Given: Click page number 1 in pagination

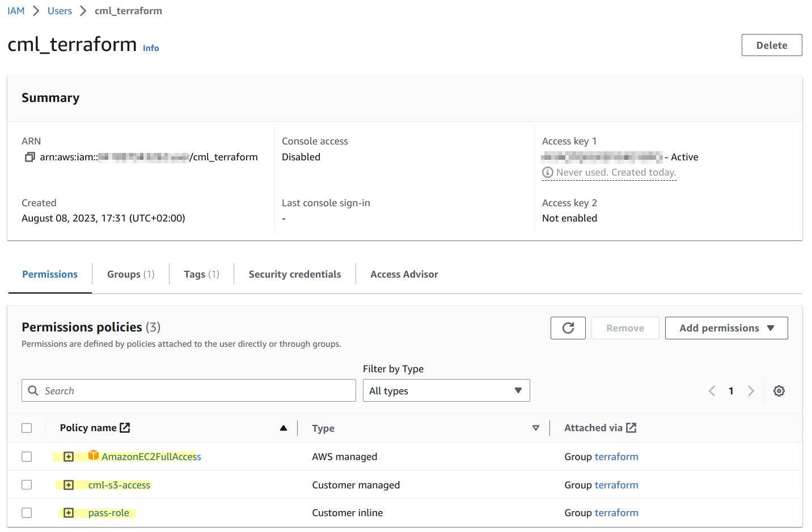Looking at the screenshot, I should (731, 391).
